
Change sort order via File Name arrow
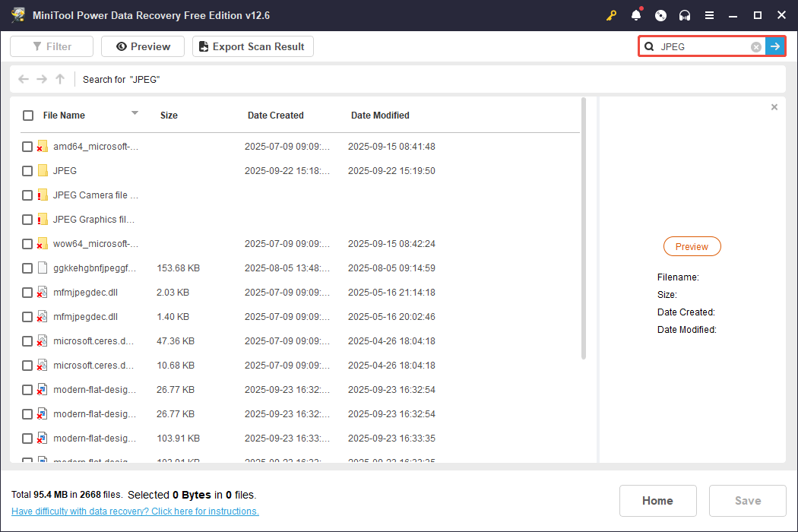pyautogui.click(x=135, y=114)
